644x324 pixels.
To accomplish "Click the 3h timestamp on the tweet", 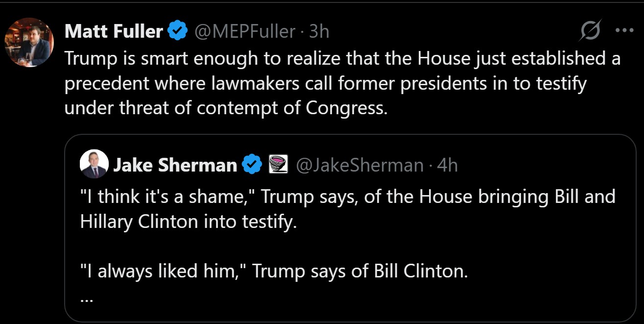I will pos(319,32).
